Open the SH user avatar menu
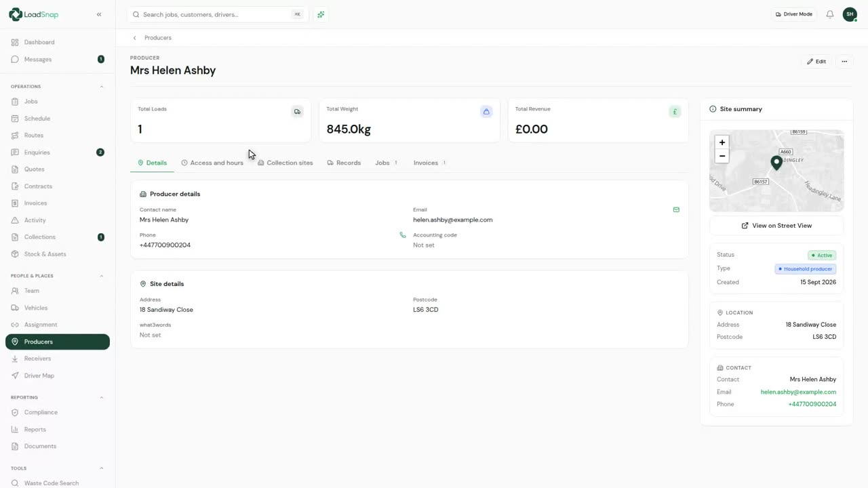The image size is (868, 488). (x=850, y=14)
